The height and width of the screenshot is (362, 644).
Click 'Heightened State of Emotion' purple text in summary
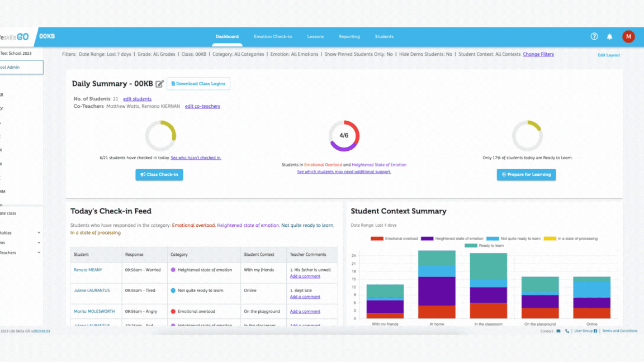coord(379,165)
